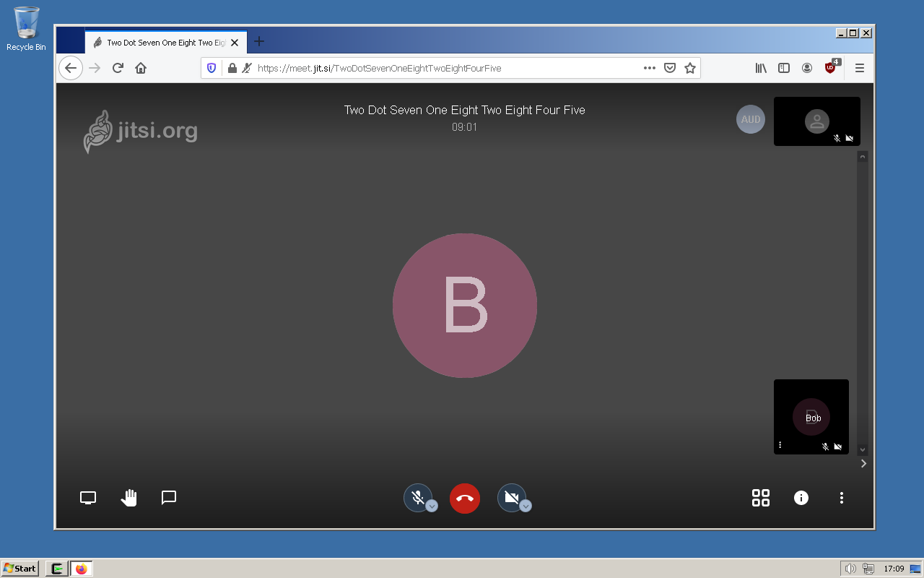This screenshot has width=924, height=578.
Task: Open the Library menu
Action: point(761,68)
